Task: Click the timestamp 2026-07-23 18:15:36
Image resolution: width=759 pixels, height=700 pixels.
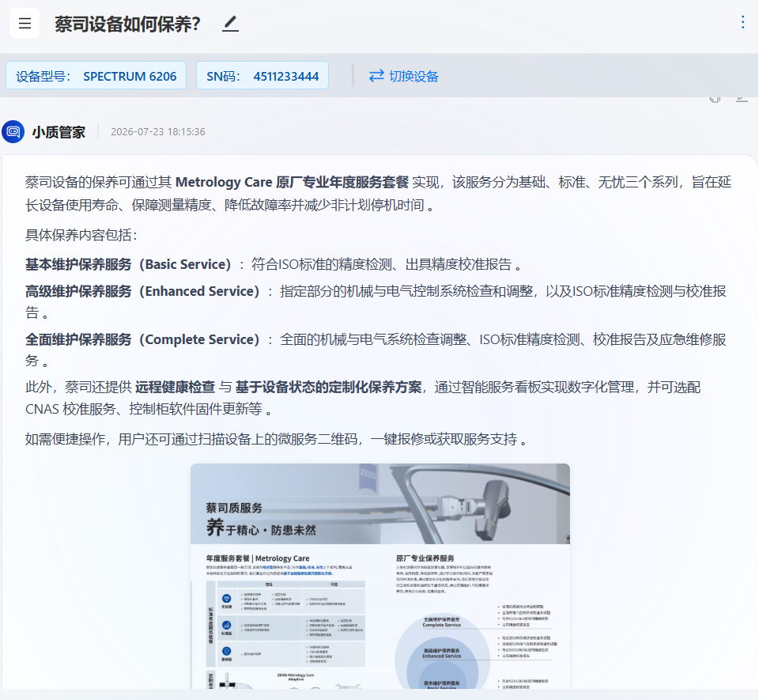Action: pos(158,131)
